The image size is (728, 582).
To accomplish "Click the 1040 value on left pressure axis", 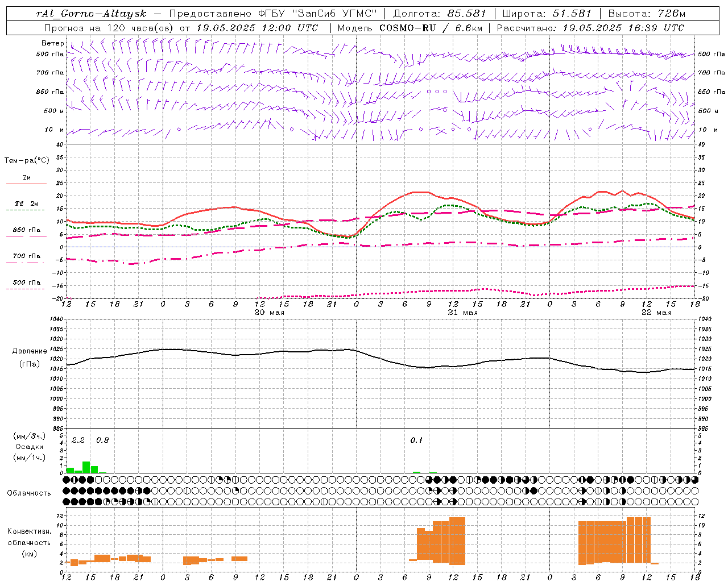I will [x=57, y=319].
